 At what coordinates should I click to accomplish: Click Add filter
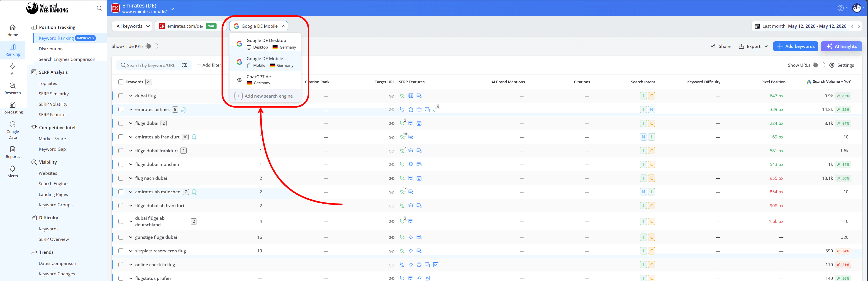209,65
